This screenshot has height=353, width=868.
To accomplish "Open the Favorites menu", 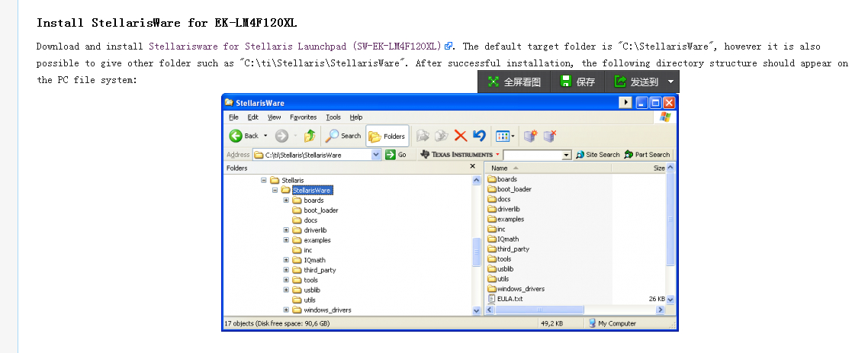I will click(304, 117).
